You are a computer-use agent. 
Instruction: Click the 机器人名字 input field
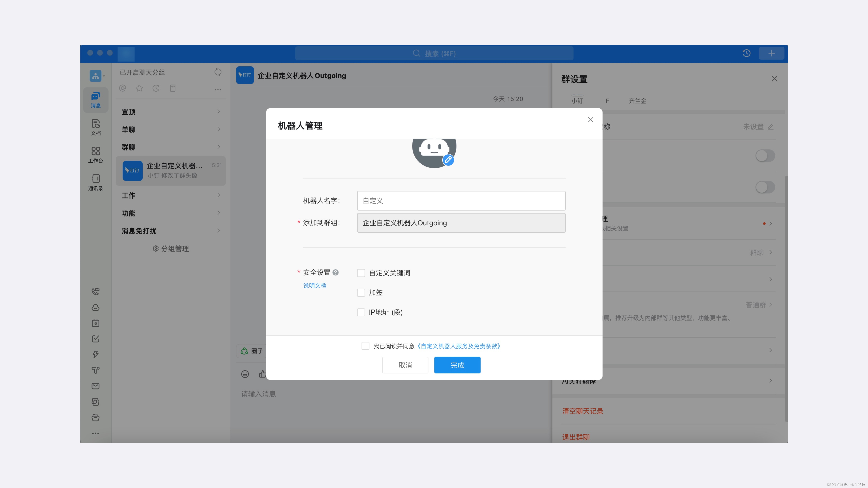[461, 201]
